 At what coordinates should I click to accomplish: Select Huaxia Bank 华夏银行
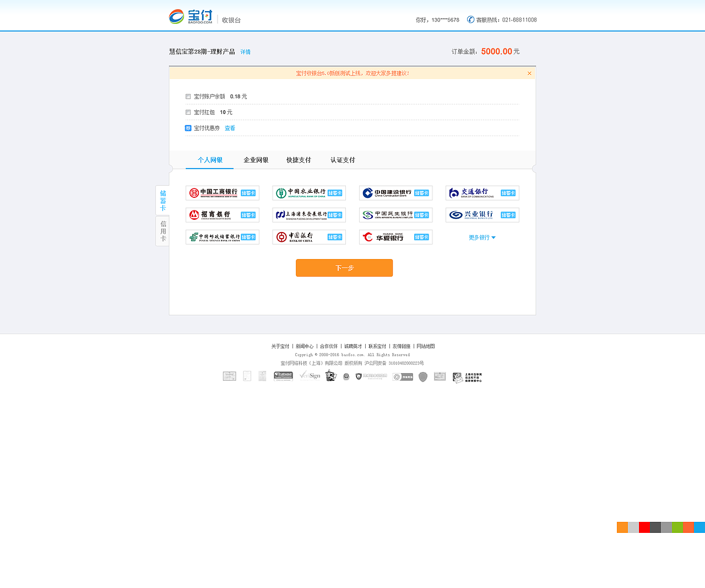[395, 237]
